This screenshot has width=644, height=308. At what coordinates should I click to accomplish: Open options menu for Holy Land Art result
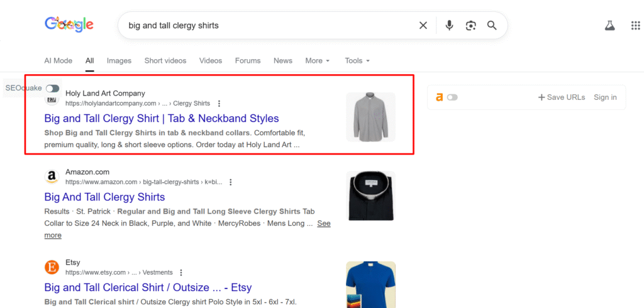219,104
